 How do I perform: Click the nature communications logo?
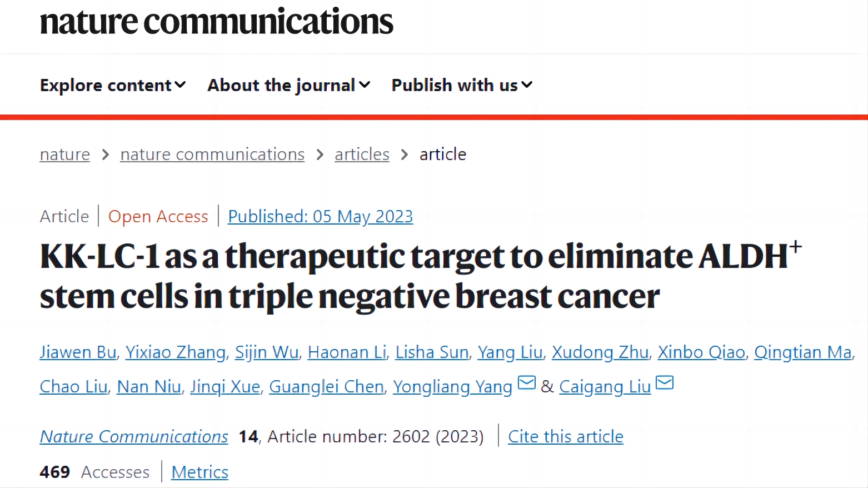pyautogui.click(x=216, y=22)
